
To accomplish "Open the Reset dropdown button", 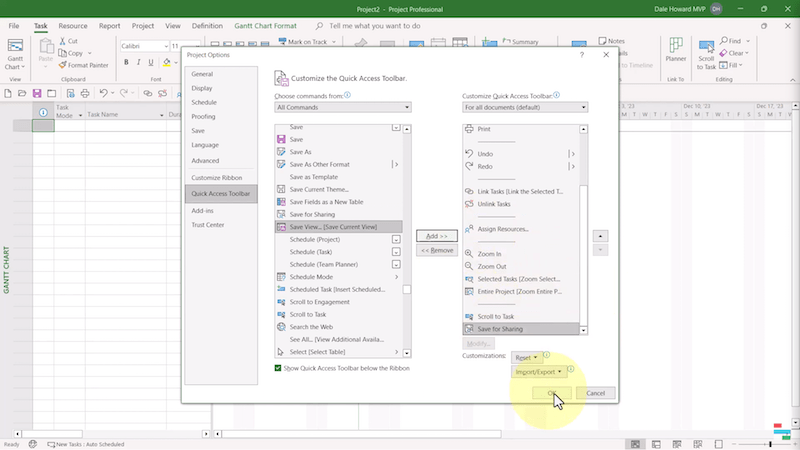I will tap(526, 357).
